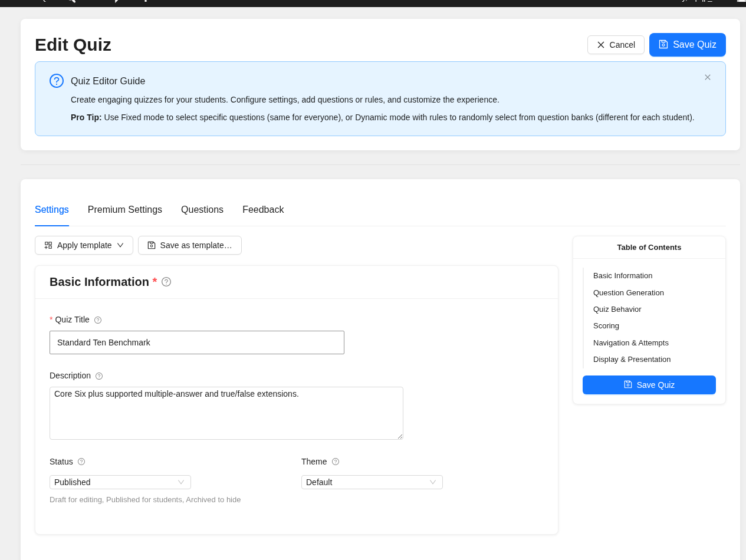Click the 'Pro Tip:' guide text
This screenshot has width=746, height=560.
86,117
